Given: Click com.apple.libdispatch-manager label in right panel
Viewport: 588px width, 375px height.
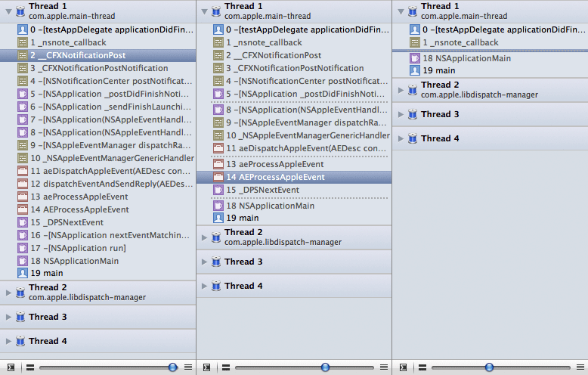Looking at the screenshot, I should (479, 95).
